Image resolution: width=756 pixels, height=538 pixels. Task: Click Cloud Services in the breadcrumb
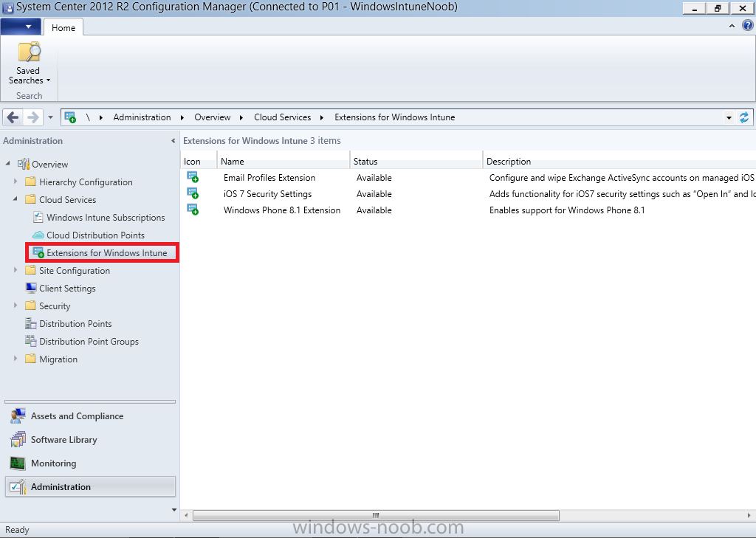(282, 117)
